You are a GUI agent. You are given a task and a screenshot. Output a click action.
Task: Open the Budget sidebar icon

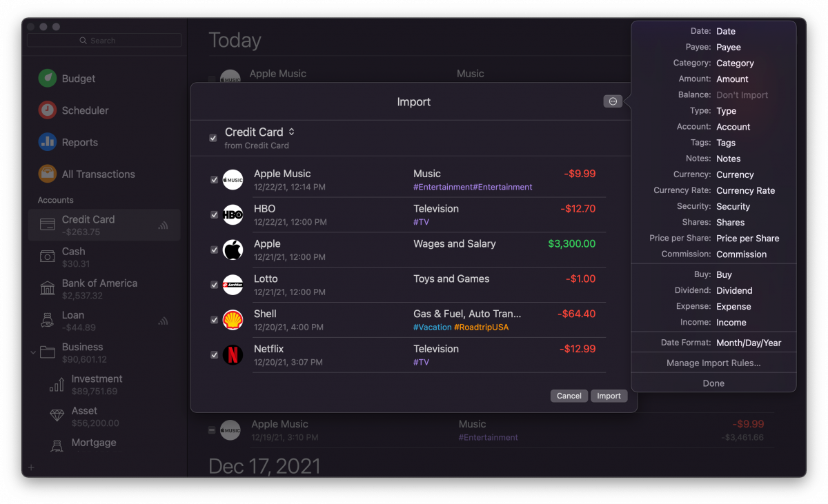[47, 79]
